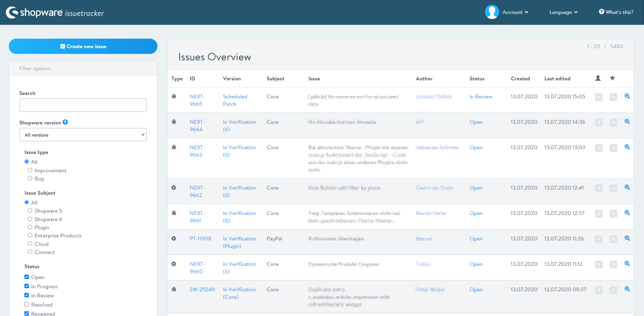This screenshot has width=644, height=316.
Task: Click the Shopware version help icon
Action: [x=65, y=122]
